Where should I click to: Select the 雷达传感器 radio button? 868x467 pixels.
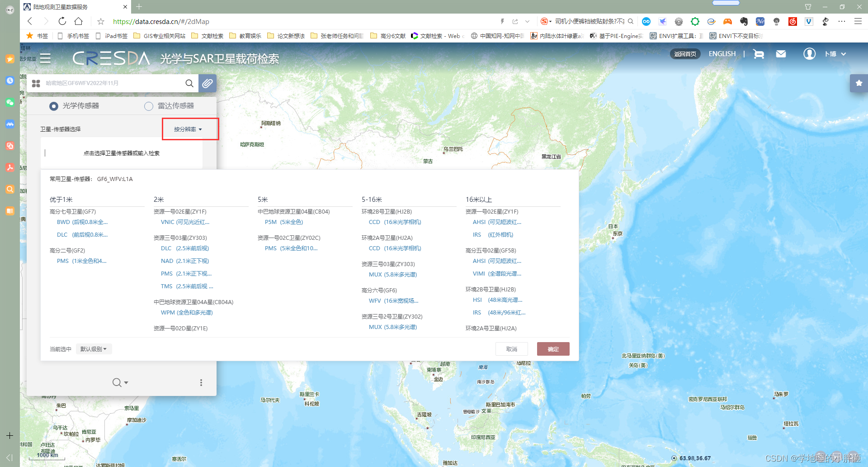pos(149,106)
